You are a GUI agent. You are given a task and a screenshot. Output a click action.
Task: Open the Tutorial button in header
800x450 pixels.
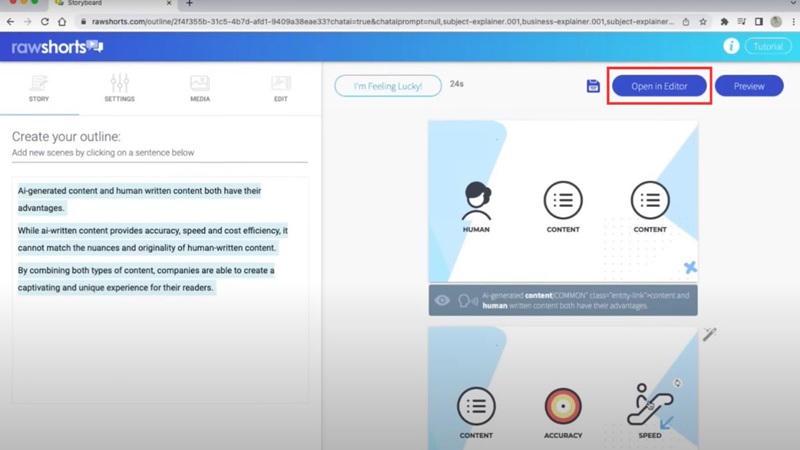(x=767, y=46)
